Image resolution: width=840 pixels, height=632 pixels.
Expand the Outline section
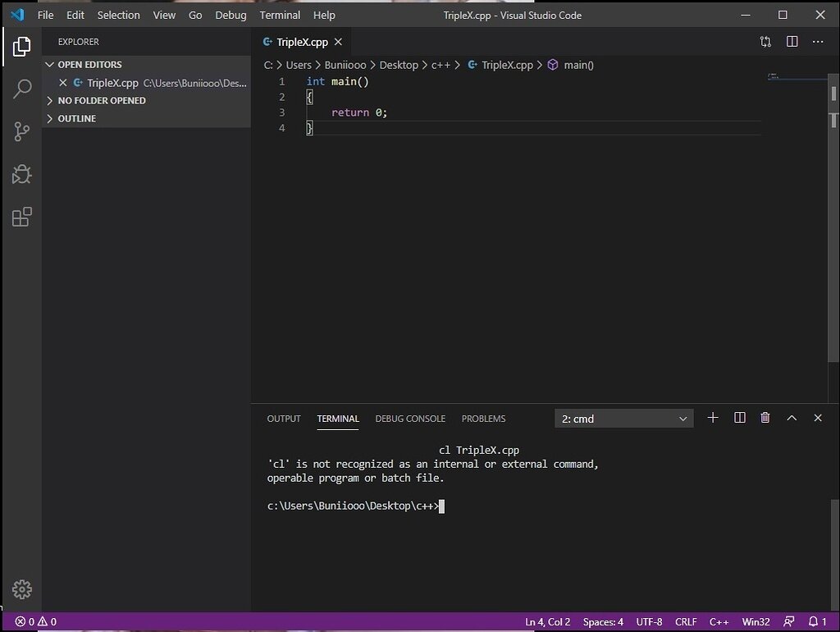pyautogui.click(x=76, y=119)
